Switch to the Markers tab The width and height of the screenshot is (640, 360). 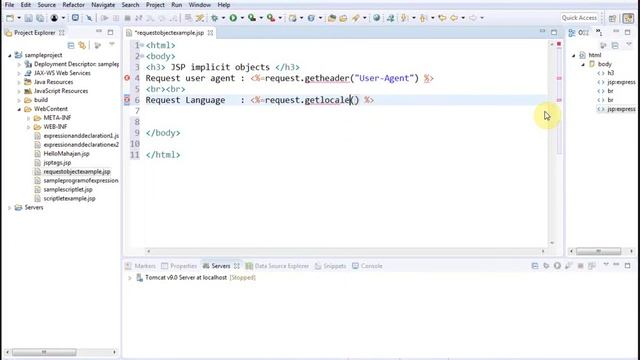tap(140, 266)
